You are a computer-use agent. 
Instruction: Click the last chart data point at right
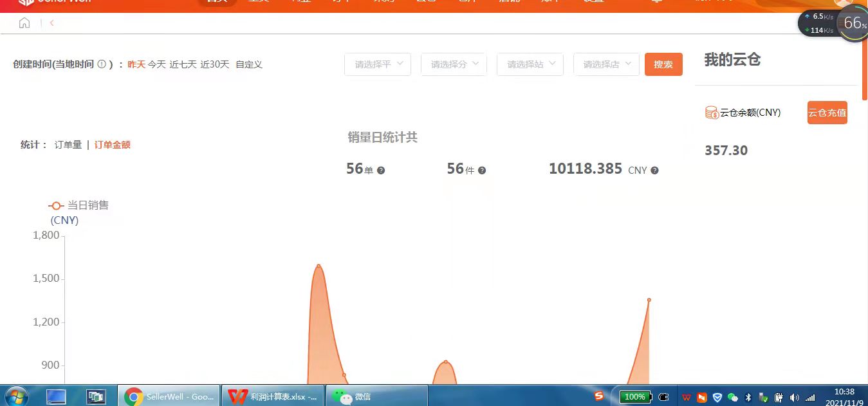pyautogui.click(x=649, y=300)
